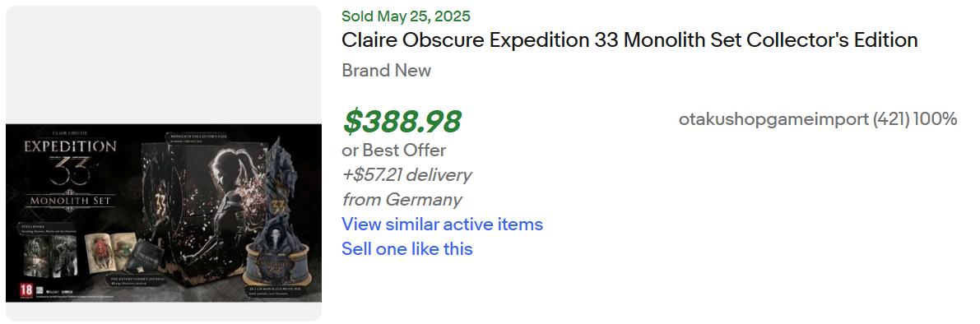This screenshot has height=324, width=980.
Task: Click the $388.98 sold price
Action: [x=402, y=122]
